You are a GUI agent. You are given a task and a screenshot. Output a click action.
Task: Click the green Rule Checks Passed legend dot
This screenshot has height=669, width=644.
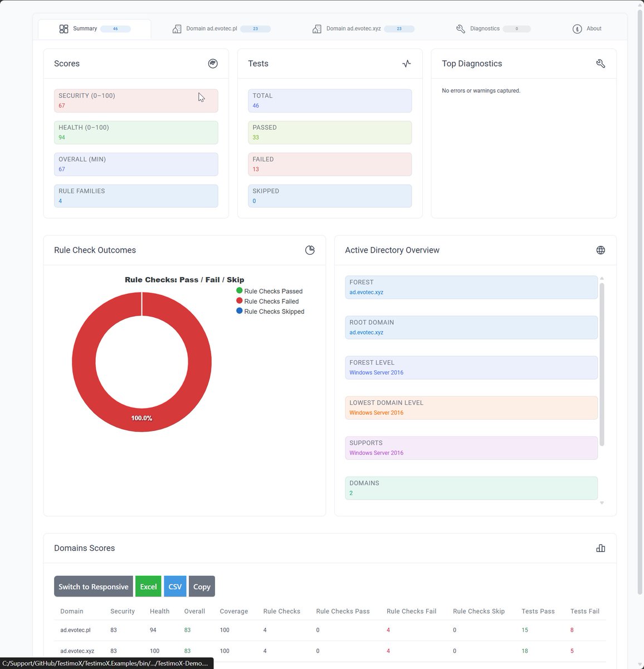(x=240, y=290)
